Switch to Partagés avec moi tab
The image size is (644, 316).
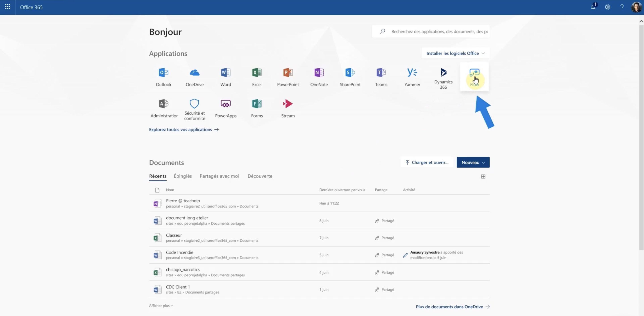click(x=219, y=176)
